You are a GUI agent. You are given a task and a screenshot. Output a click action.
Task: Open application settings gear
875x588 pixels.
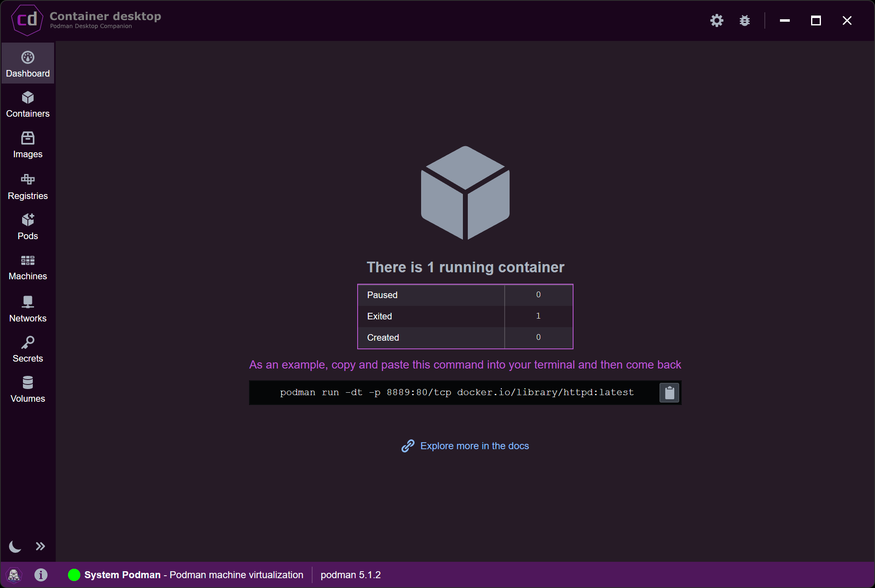click(x=717, y=20)
